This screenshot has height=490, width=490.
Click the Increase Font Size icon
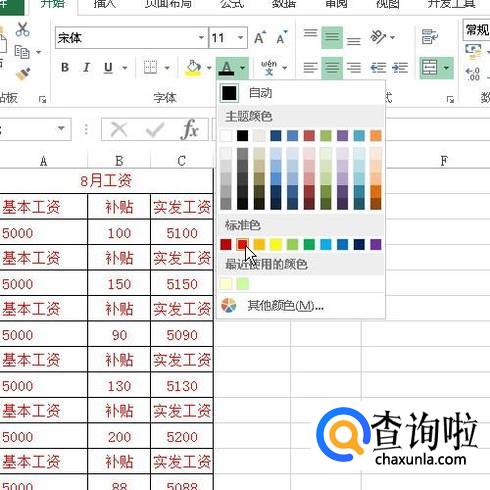point(260,38)
